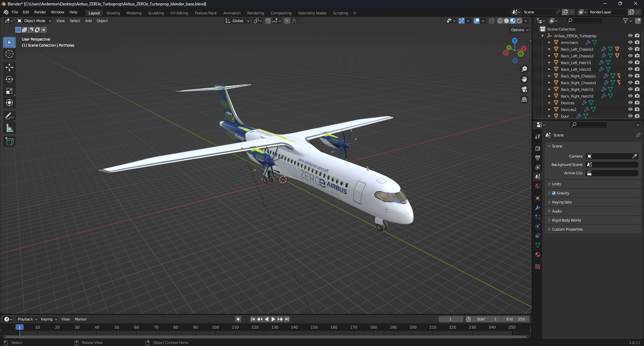
Task: Open the Render properties tab
Action: [x=538, y=148]
